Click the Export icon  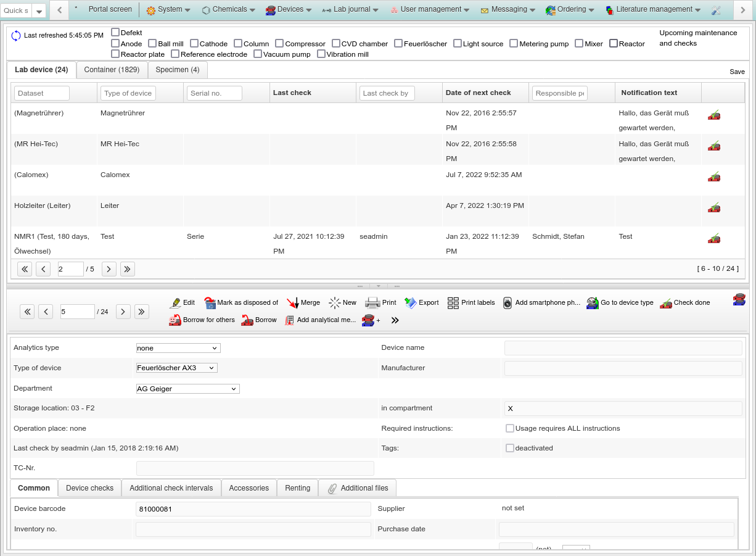click(x=411, y=303)
